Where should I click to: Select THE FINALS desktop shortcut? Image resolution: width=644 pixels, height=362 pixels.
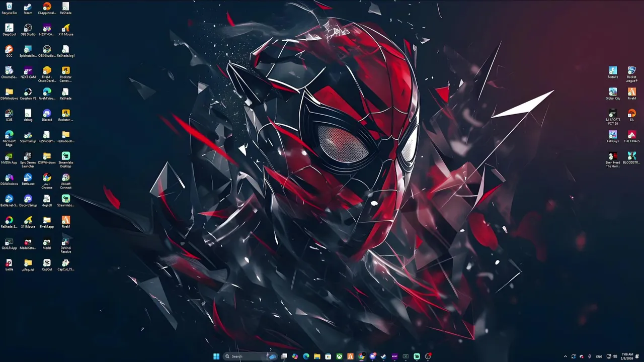coord(631,137)
